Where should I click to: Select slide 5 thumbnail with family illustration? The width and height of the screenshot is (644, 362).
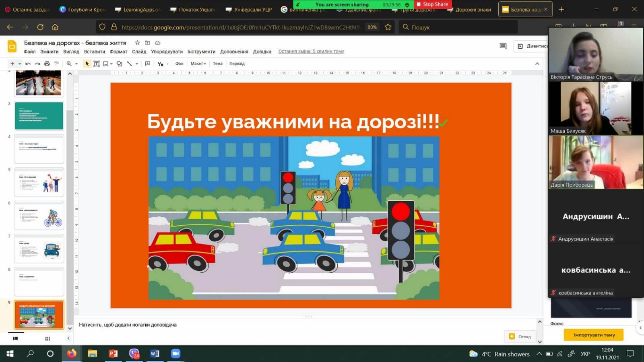click(39, 182)
